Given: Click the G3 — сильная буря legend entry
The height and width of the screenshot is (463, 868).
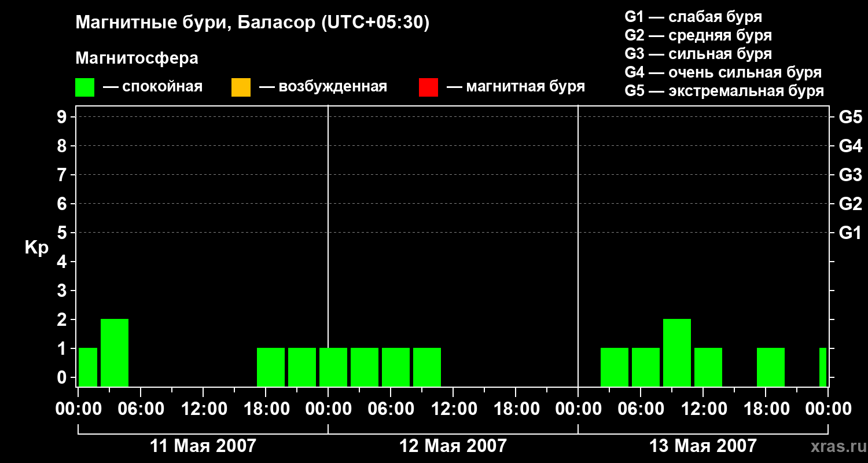Looking at the screenshot, I should (698, 54).
